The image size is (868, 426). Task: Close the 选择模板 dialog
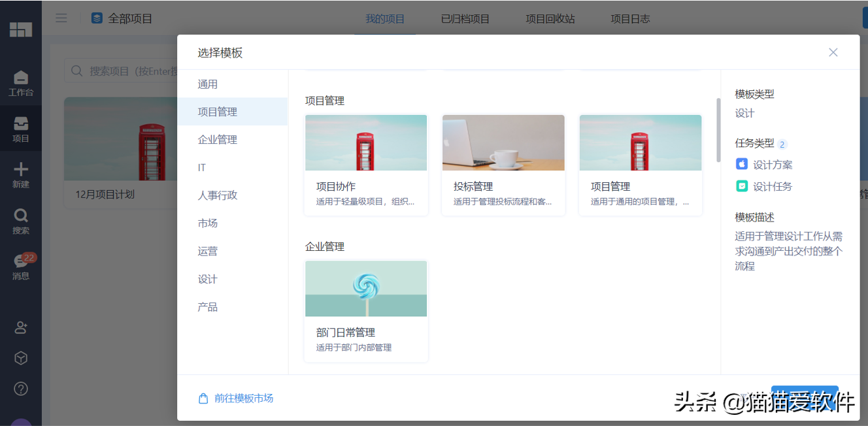833,52
